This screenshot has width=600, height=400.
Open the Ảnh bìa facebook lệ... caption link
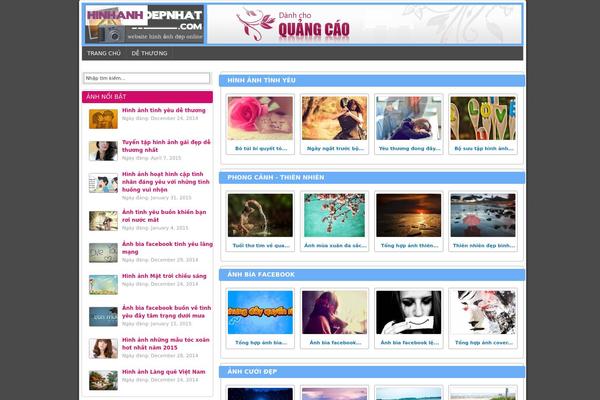[409, 343]
